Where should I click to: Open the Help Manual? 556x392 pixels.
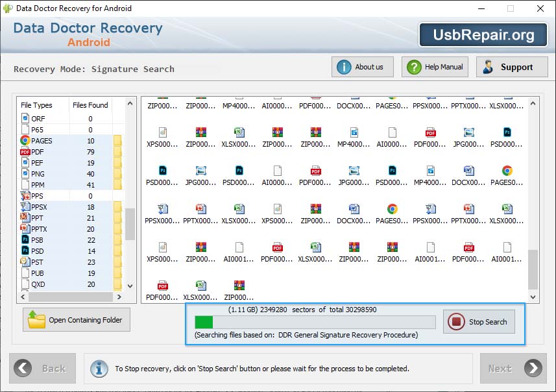tap(435, 67)
